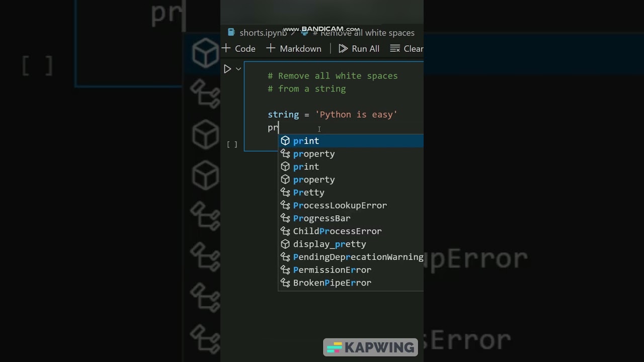Click the cube icon beside display_pretty
644x362 pixels.
click(x=285, y=244)
